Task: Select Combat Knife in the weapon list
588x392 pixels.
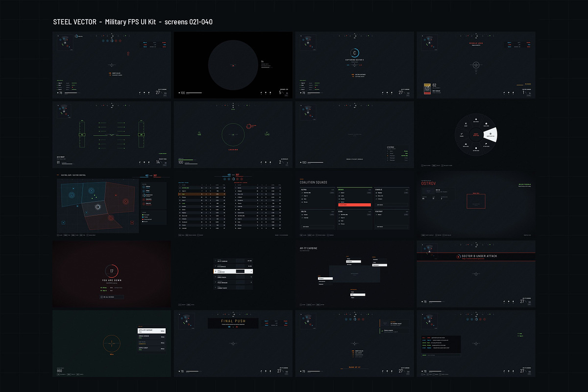Action: [234, 287]
